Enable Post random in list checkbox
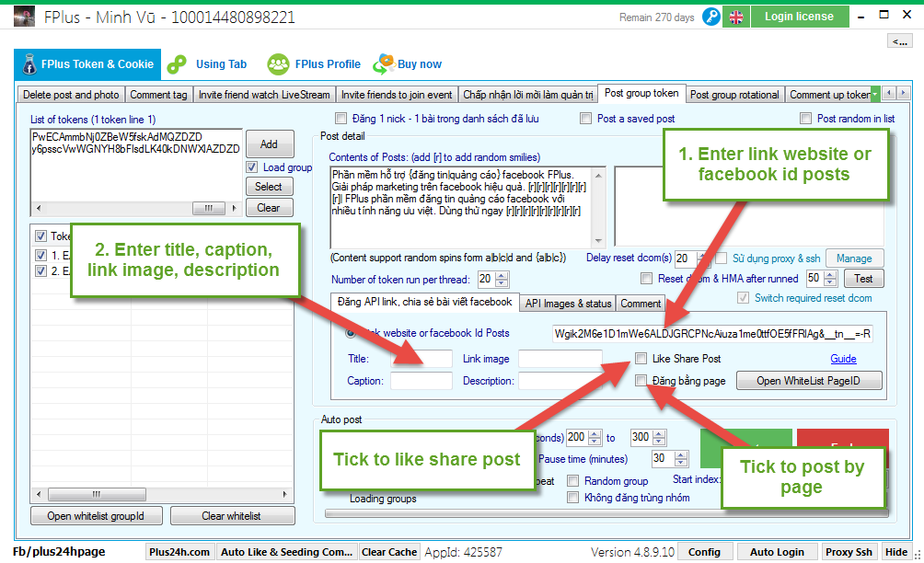 point(805,119)
